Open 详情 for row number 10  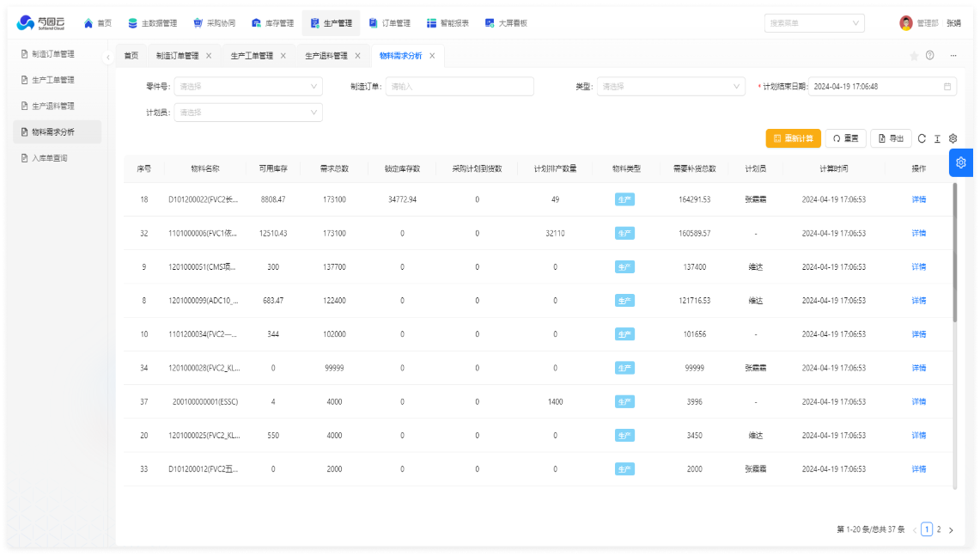coord(919,334)
